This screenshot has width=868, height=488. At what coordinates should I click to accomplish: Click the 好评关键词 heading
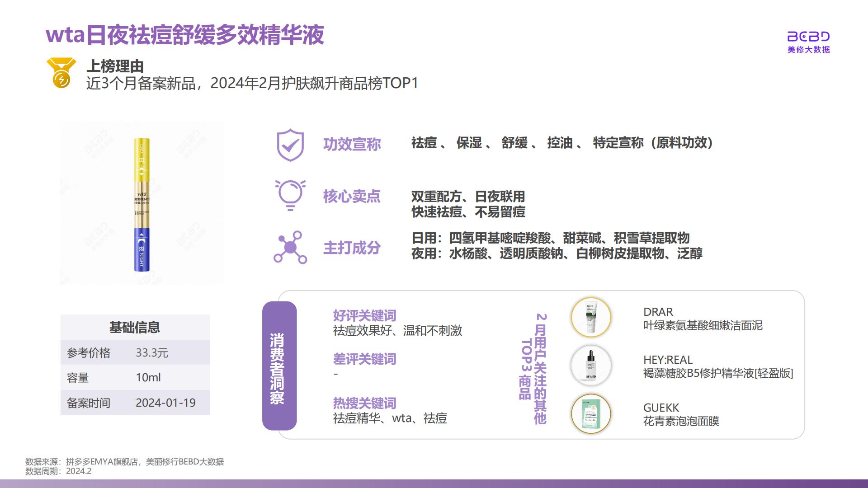pos(364,315)
